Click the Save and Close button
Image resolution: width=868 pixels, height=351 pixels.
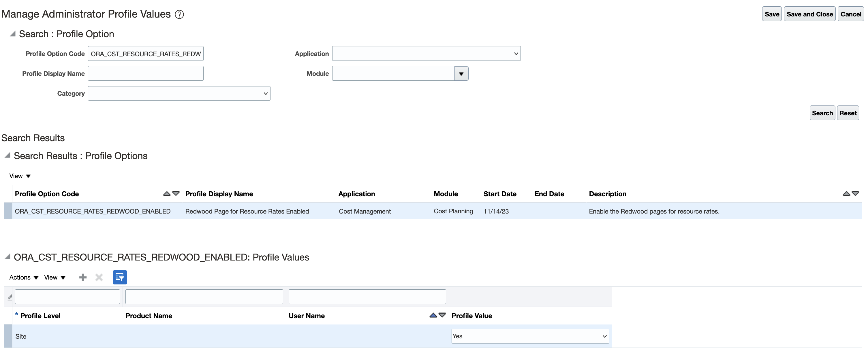pyautogui.click(x=810, y=14)
